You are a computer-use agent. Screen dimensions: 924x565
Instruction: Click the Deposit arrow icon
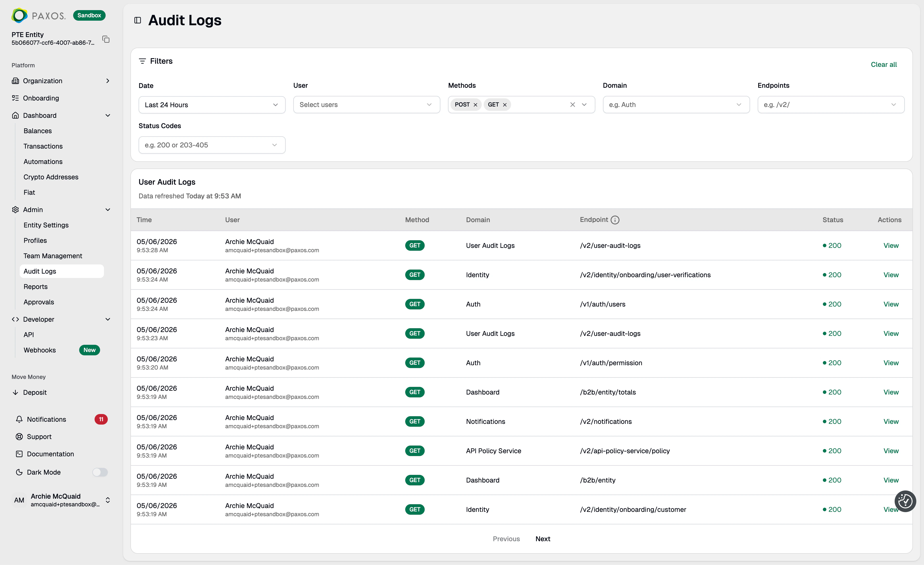(x=15, y=392)
